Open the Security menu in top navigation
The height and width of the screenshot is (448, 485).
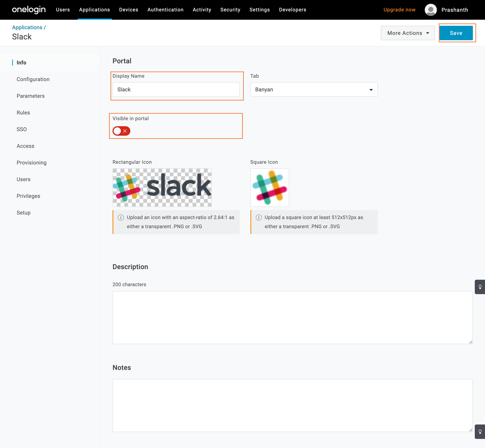click(230, 10)
